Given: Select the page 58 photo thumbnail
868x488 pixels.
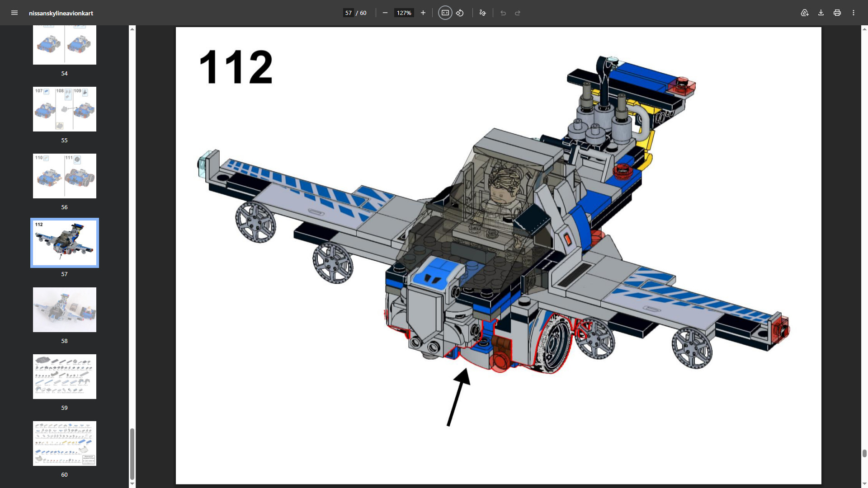Looking at the screenshot, I should pyautogui.click(x=65, y=310).
